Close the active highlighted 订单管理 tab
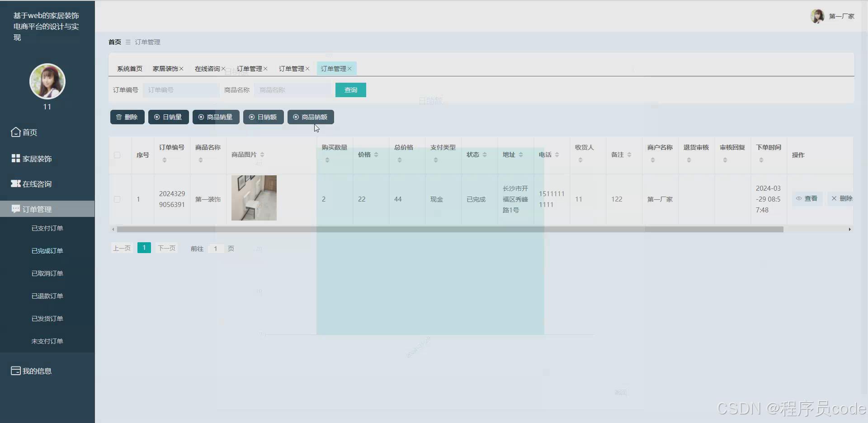Image resolution: width=868 pixels, height=423 pixels. pos(349,69)
